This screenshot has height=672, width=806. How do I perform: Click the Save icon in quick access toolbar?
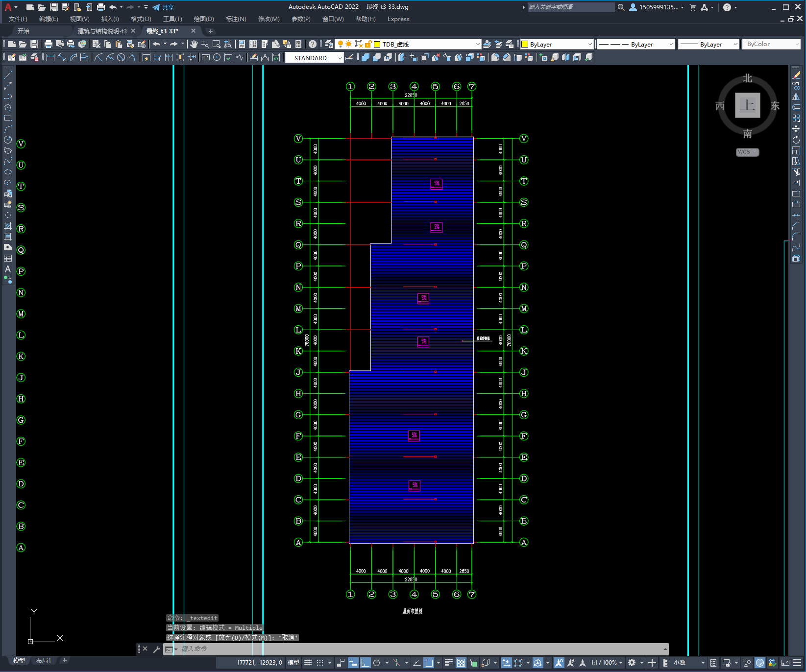tap(54, 7)
